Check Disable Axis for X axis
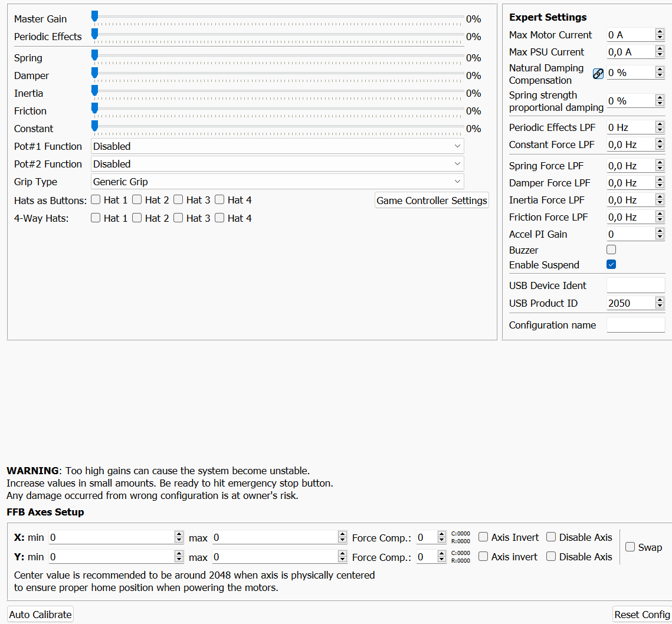The image size is (672, 624). 551,537
